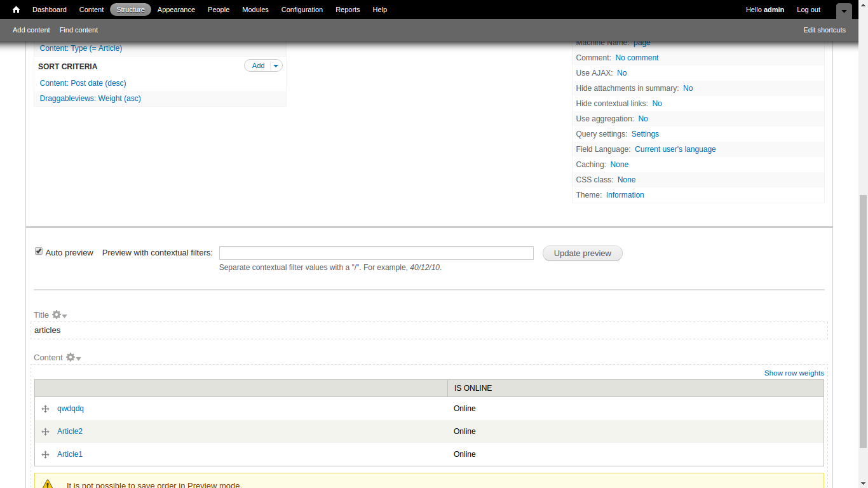Click Online cell in Article2 row
Viewport: 868px width, 488px height.
pyautogui.click(x=465, y=431)
